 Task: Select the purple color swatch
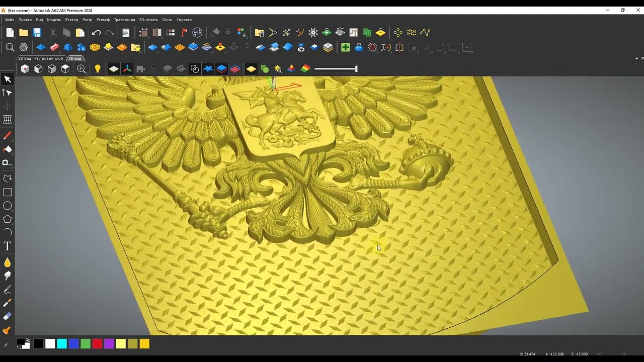[109, 344]
